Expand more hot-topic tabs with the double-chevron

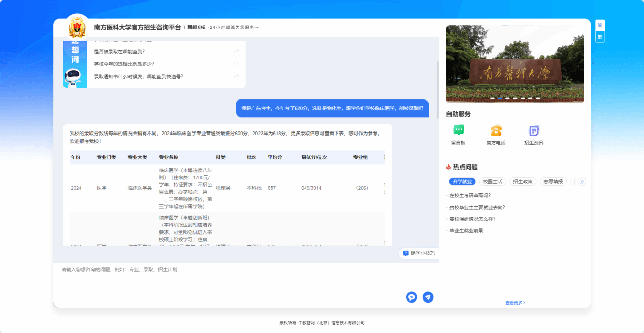point(582,181)
